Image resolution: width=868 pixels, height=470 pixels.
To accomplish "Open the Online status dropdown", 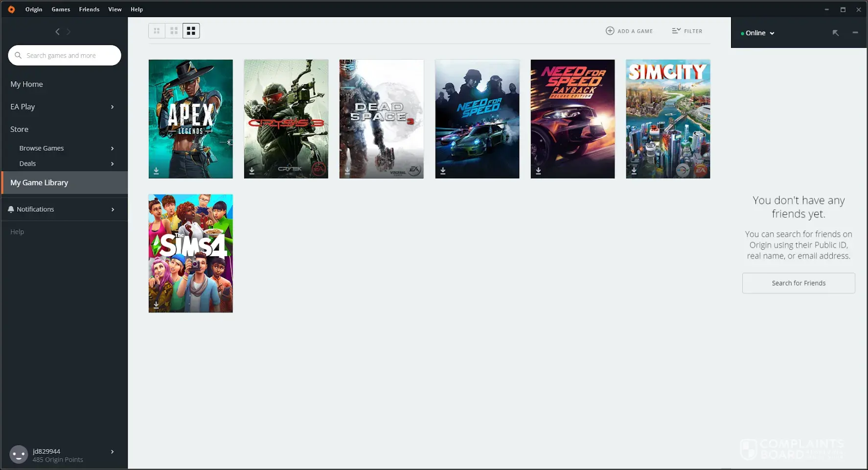I will pyautogui.click(x=758, y=33).
